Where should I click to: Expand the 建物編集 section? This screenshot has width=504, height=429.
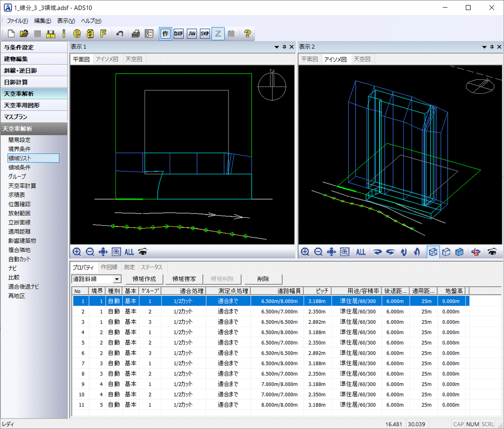pyautogui.click(x=34, y=59)
